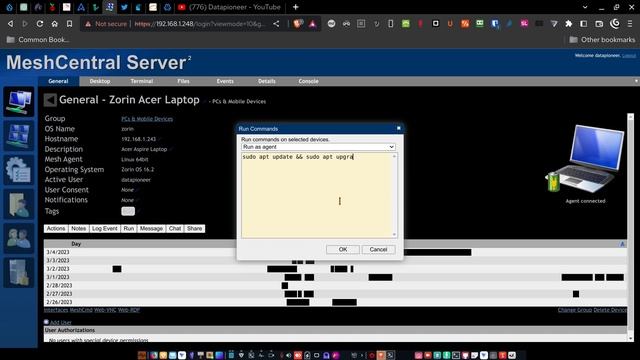Click the Log Event button
This screenshot has width=640, height=360.
click(x=104, y=229)
